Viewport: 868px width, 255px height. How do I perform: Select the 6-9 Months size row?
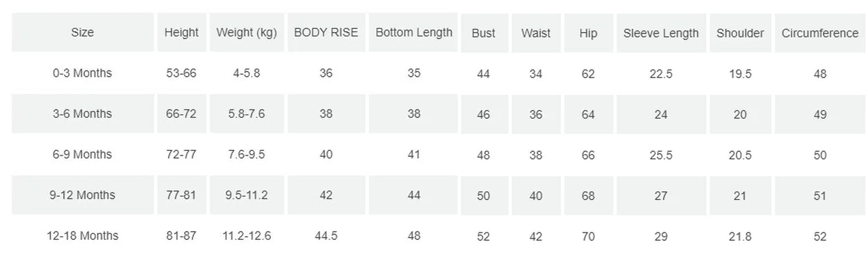point(82,155)
